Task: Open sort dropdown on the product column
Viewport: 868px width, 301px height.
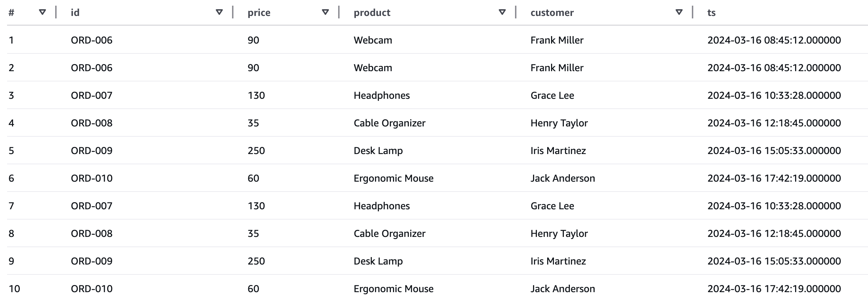Action: click(502, 12)
